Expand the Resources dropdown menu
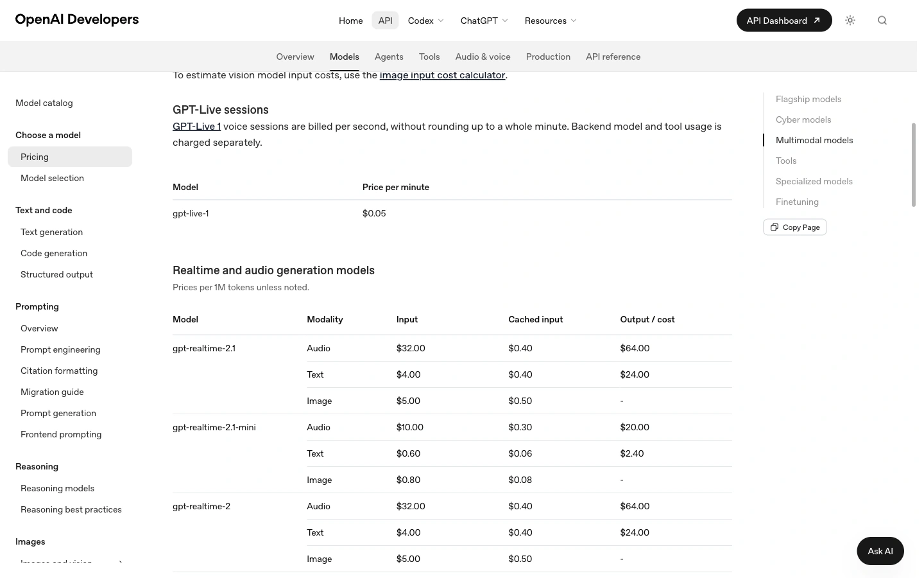924x578 pixels. point(550,21)
